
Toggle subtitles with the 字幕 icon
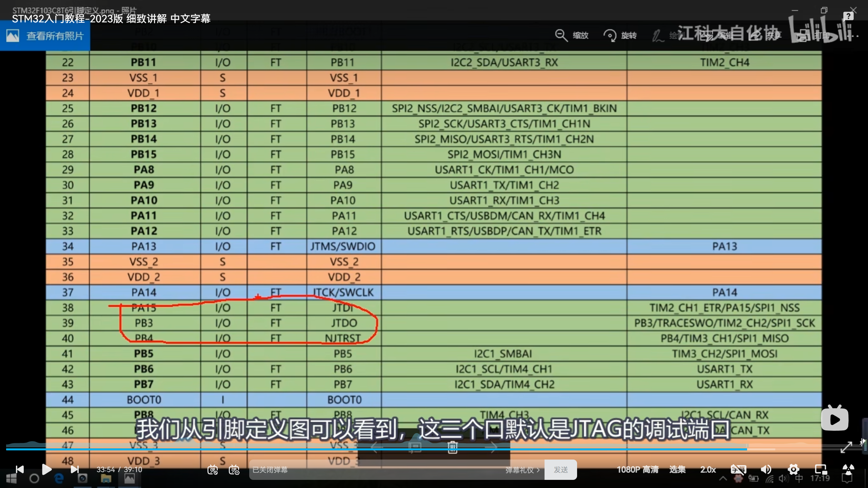(x=738, y=469)
